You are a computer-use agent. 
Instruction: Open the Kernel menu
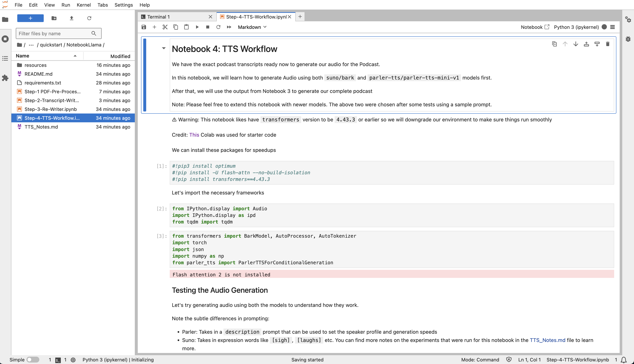(x=84, y=5)
